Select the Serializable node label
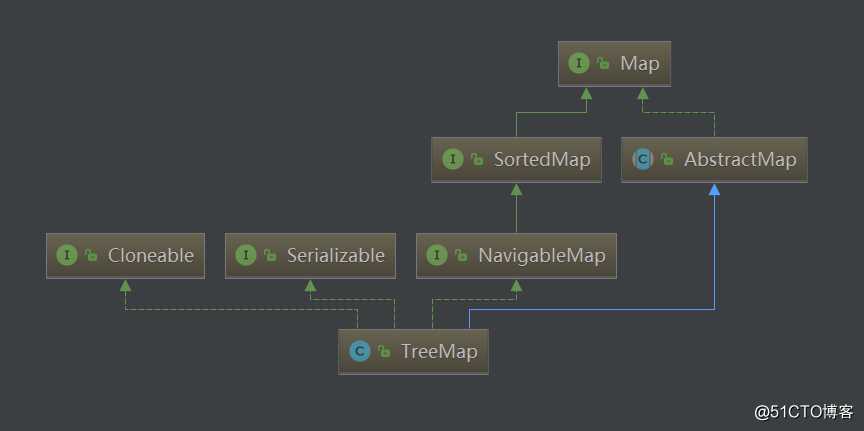 point(336,256)
